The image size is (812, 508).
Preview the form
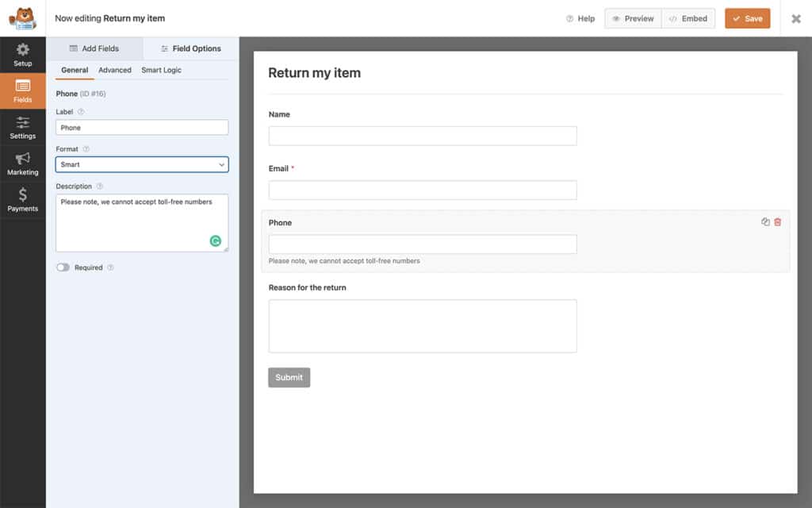click(x=632, y=18)
